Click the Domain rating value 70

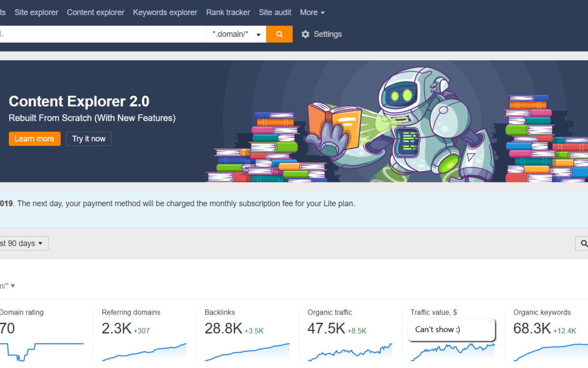(7, 328)
